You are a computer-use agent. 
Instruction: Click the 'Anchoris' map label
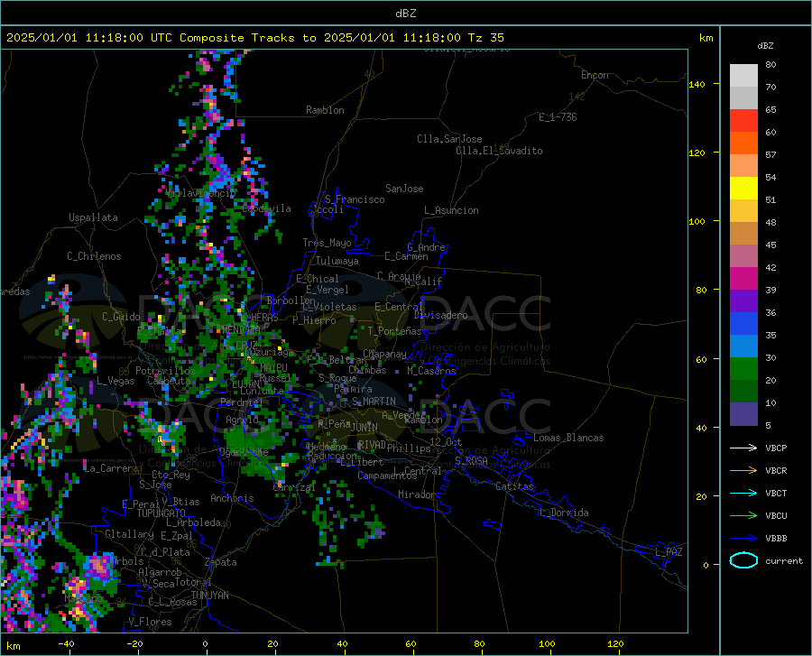pyautogui.click(x=232, y=498)
